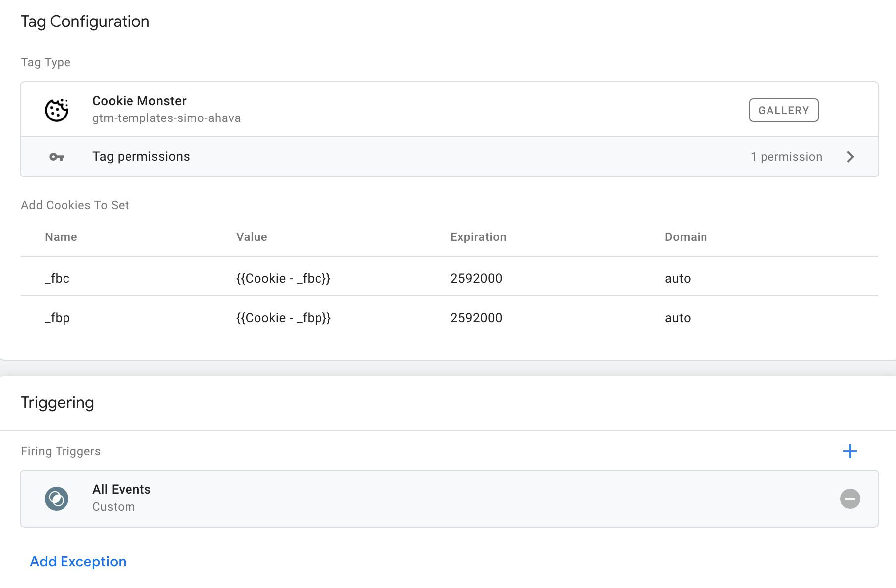Open the Cookie Monster tag type

(449, 110)
